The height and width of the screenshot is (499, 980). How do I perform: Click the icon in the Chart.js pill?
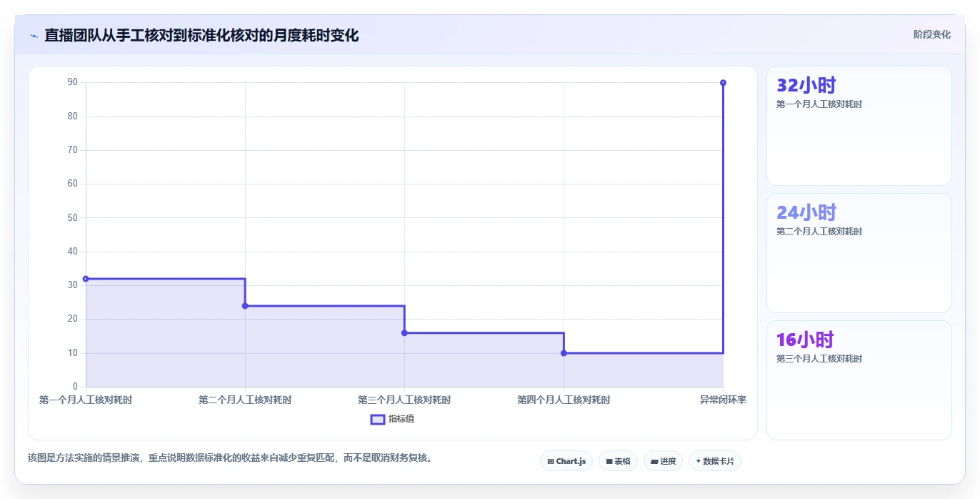click(x=551, y=462)
